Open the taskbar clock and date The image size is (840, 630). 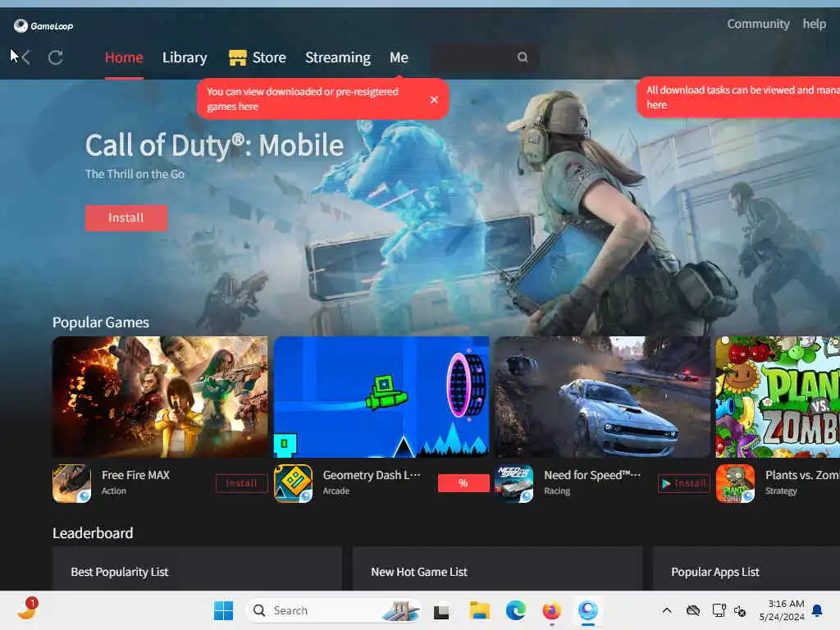782,610
